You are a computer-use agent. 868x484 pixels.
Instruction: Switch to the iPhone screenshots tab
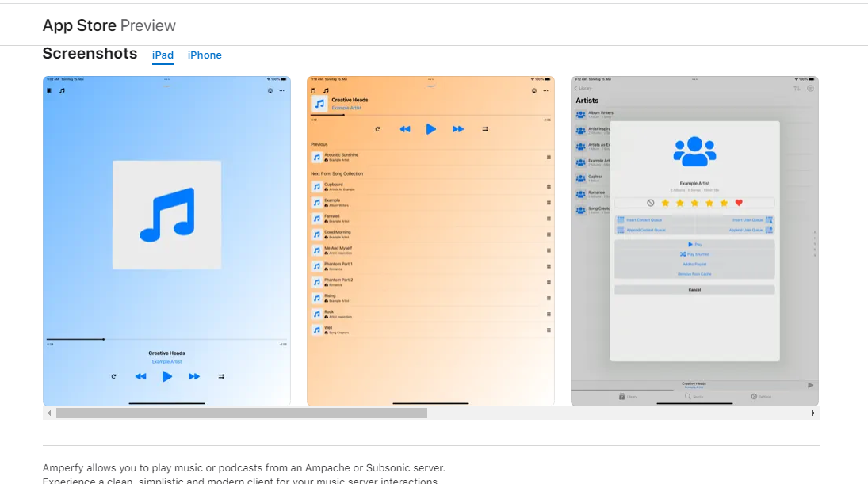(205, 55)
